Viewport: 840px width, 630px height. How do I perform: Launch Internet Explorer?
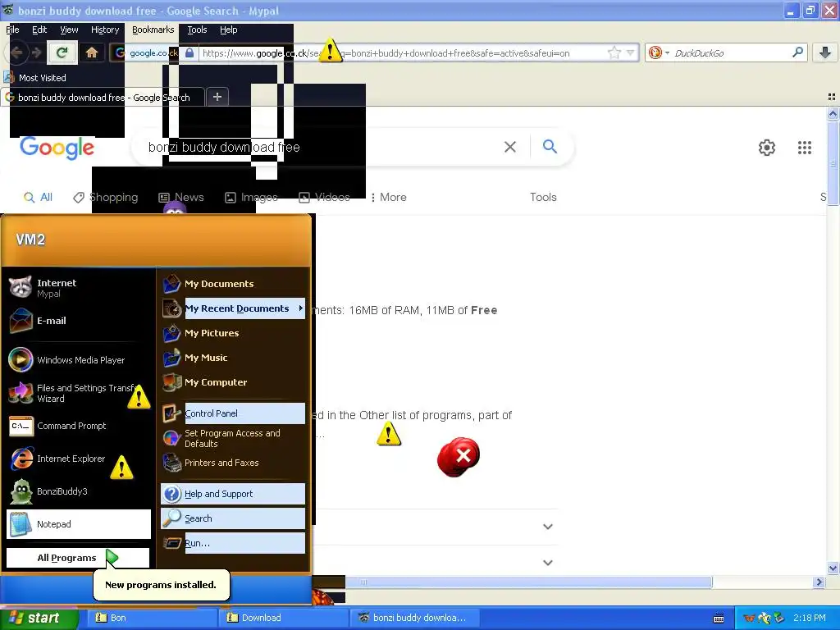(x=80, y=459)
